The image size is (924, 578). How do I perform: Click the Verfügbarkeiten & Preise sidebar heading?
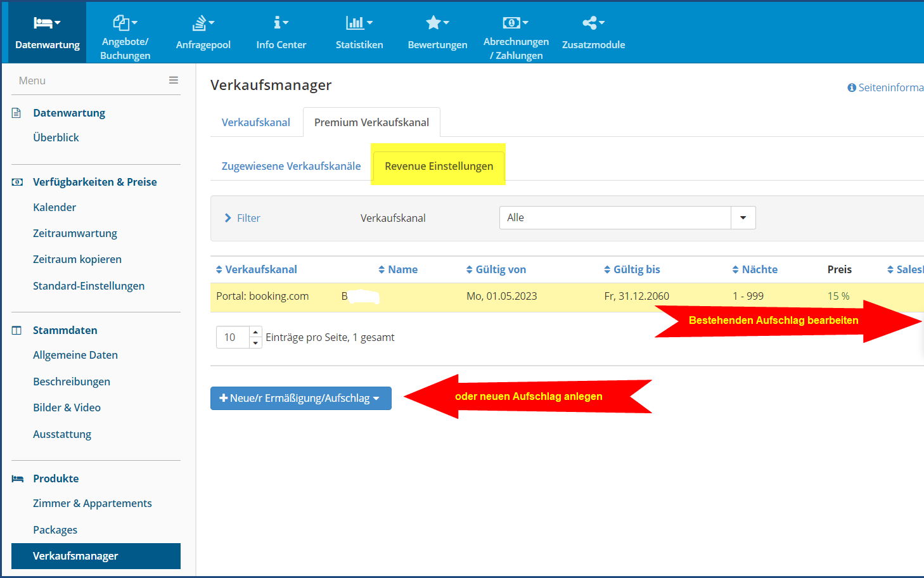(x=95, y=182)
